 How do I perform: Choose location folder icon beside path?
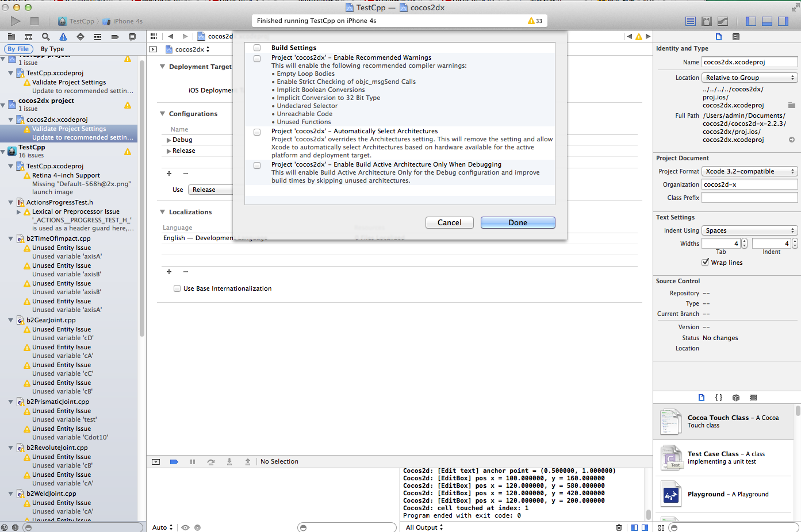click(792, 105)
